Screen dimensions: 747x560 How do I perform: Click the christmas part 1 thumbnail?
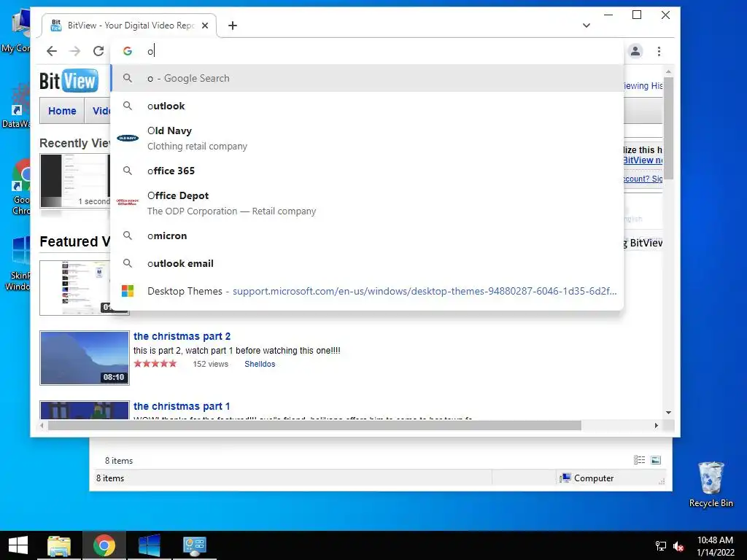pos(85,410)
